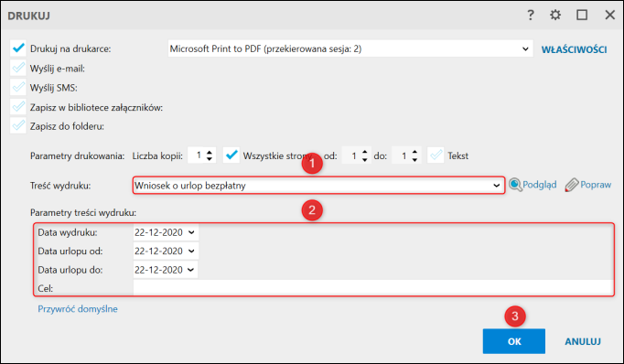Expand the printer selection dropdown
The width and height of the screenshot is (624, 364).
(525, 49)
